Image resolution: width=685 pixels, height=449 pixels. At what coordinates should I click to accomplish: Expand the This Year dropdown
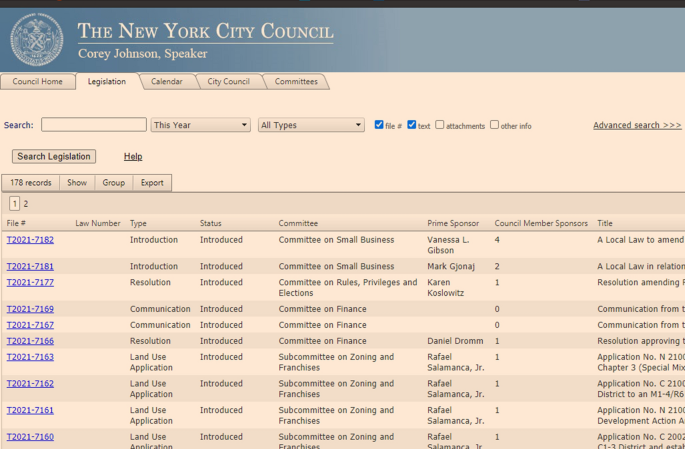point(201,125)
